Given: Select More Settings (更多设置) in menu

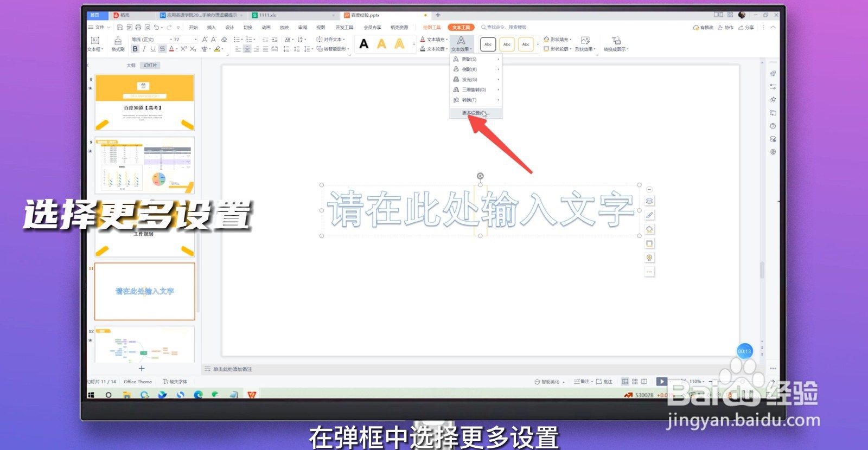Looking at the screenshot, I should pyautogui.click(x=476, y=113).
